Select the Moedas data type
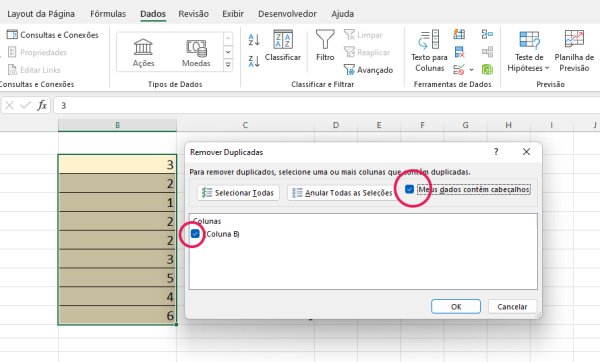Viewport: 600px width, 362px height. [196, 53]
